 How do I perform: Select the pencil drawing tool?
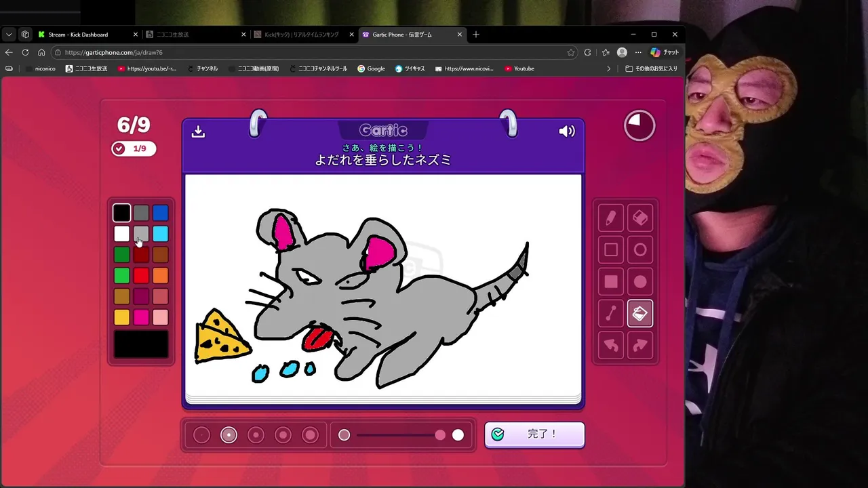611,218
